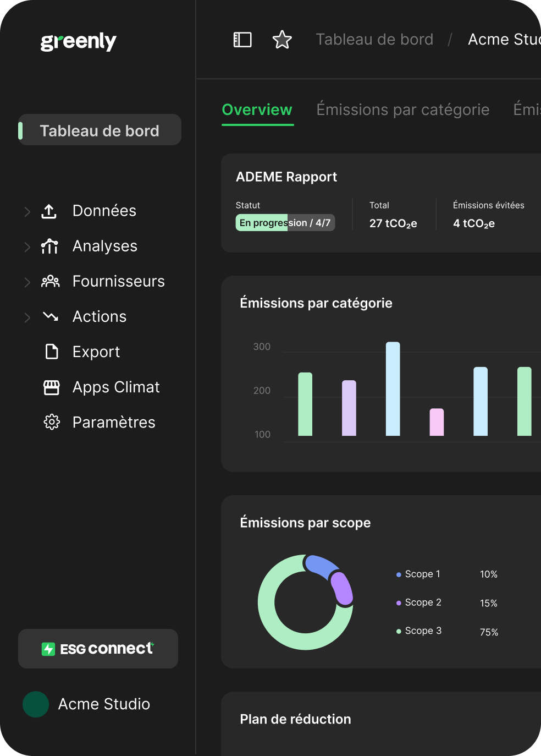Screen dimensions: 541x756
Task: Click the 300 axis label
Action: [262, 347]
